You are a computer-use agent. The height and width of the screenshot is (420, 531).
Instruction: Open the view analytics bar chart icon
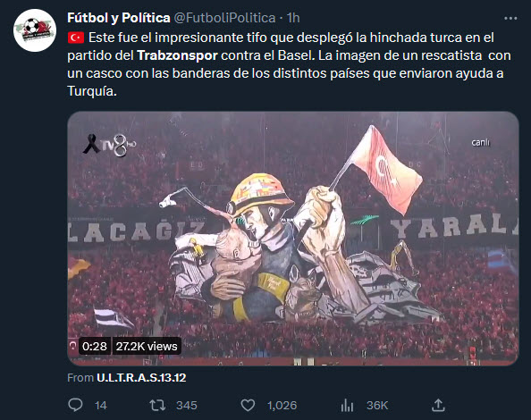coord(347,405)
